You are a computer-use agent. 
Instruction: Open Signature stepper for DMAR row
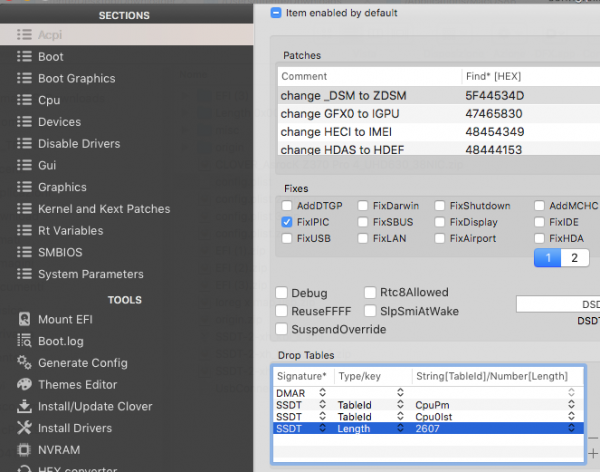322,394
